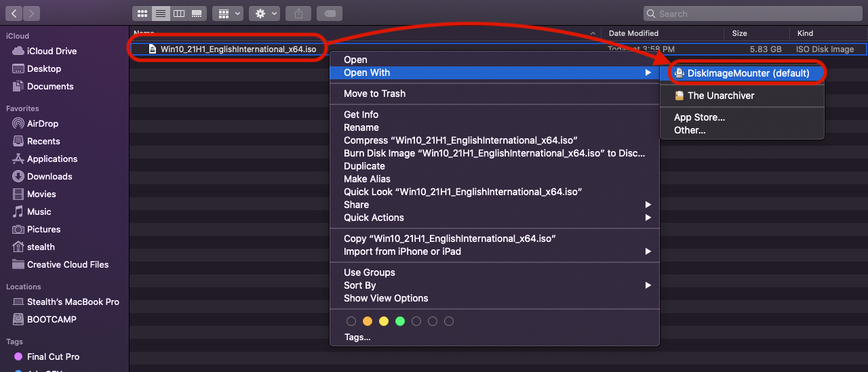Switch to list view in the toolbar
Image resolution: width=868 pixels, height=372 pixels.
(x=160, y=13)
